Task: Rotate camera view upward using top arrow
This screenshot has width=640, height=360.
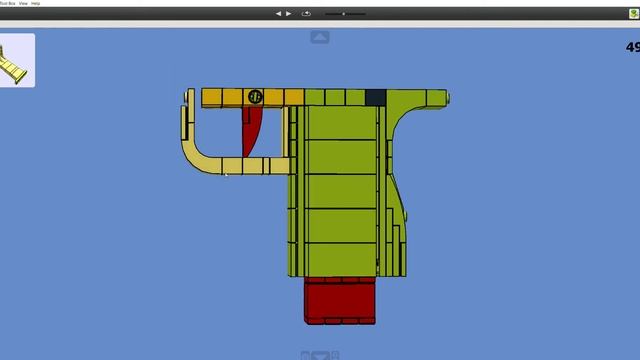Action: (320, 37)
